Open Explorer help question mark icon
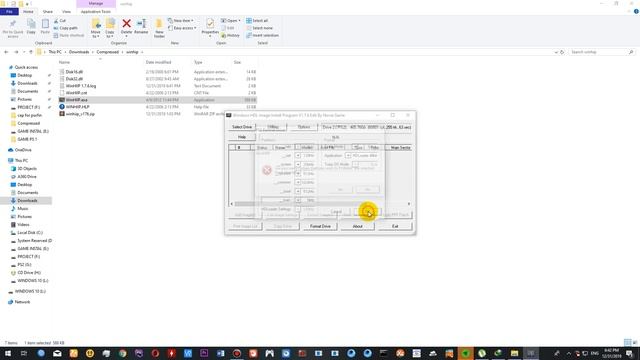The height and width of the screenshot is (360, 640). [x=636, y=11]
